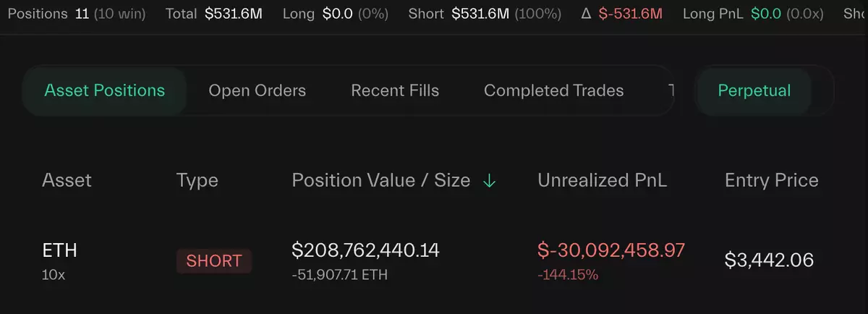
Task: Click the green sort arrow beside Position Value
Action: pos(489,181)
